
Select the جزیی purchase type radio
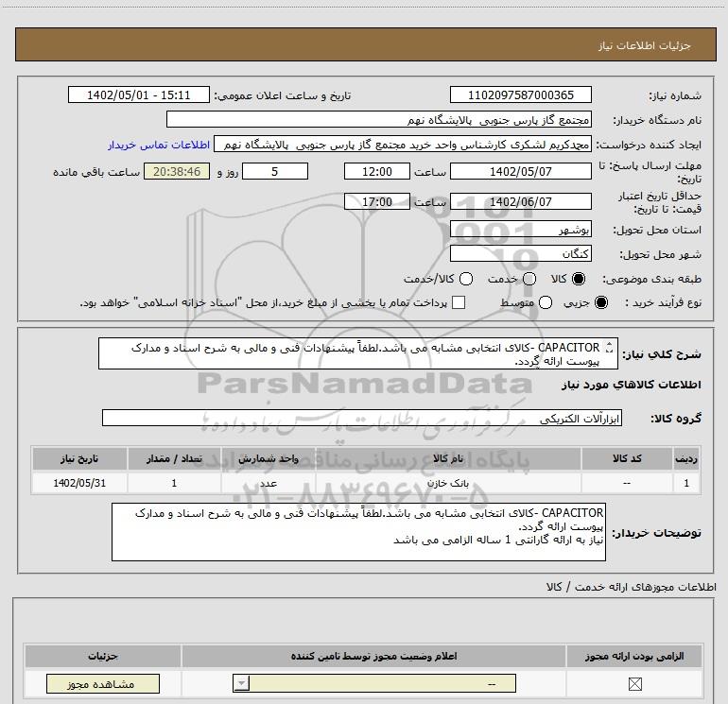coord(601,302)
